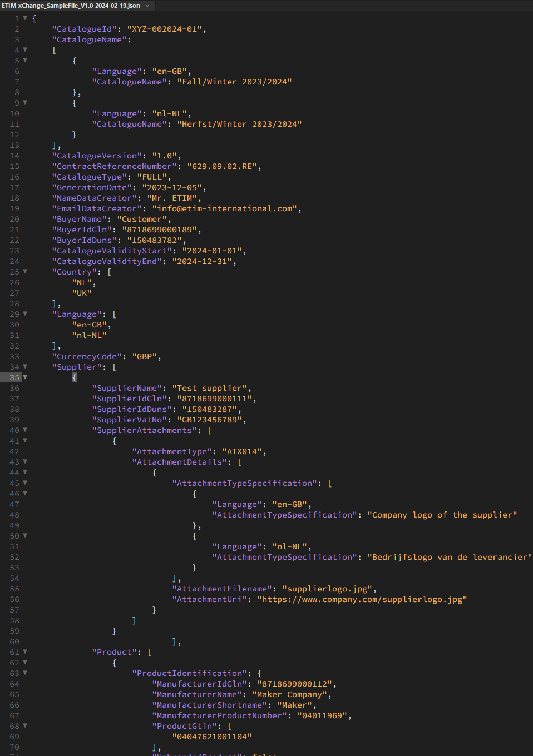Click the "Company logo of the supplier" string
Screen dimensions: 533x756
click(442, 515)
